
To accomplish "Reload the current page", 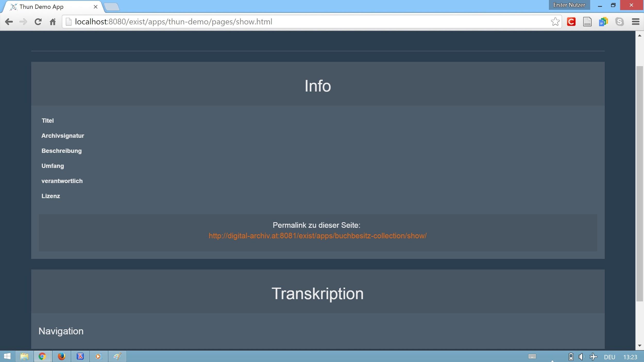I will click(38, 22).
